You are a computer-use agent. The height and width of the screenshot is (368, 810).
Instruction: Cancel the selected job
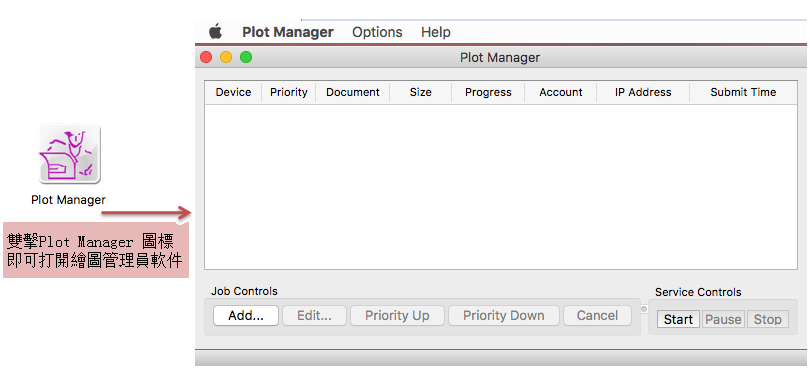(597, 316)
